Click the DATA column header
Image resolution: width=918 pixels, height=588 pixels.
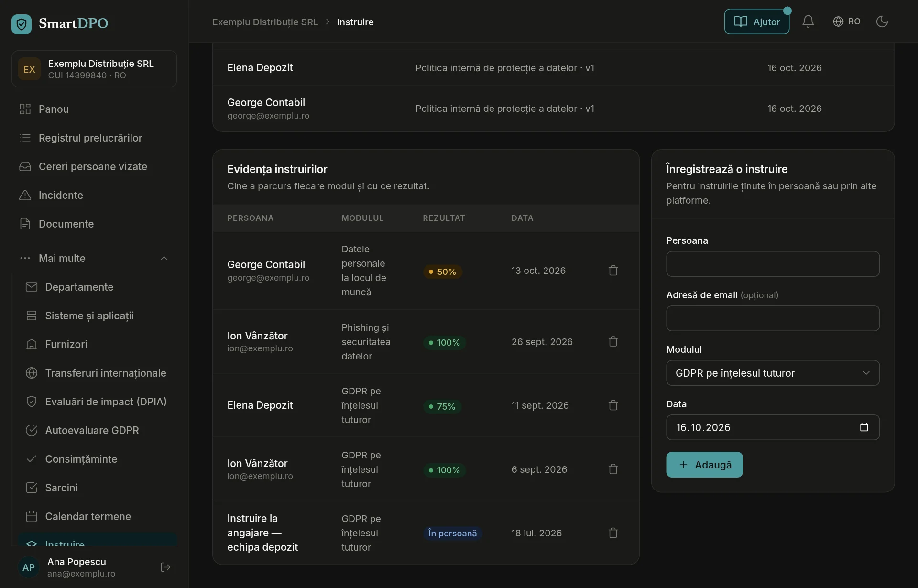pyautogui.click(x=522, y=218)
